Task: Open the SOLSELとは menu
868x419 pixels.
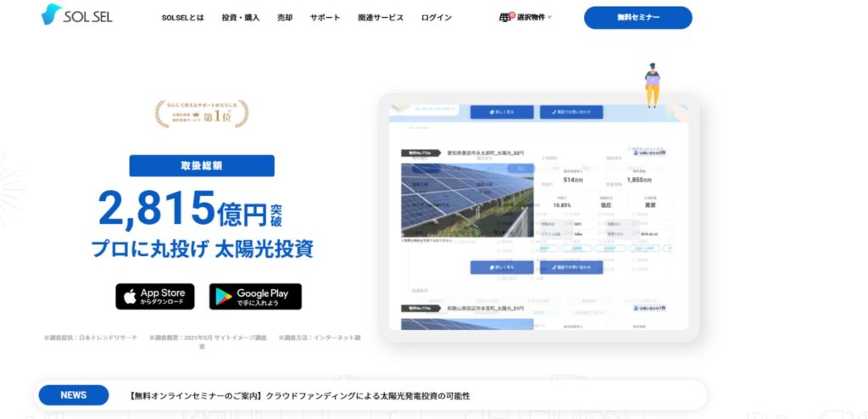Action: pos(183,18)
